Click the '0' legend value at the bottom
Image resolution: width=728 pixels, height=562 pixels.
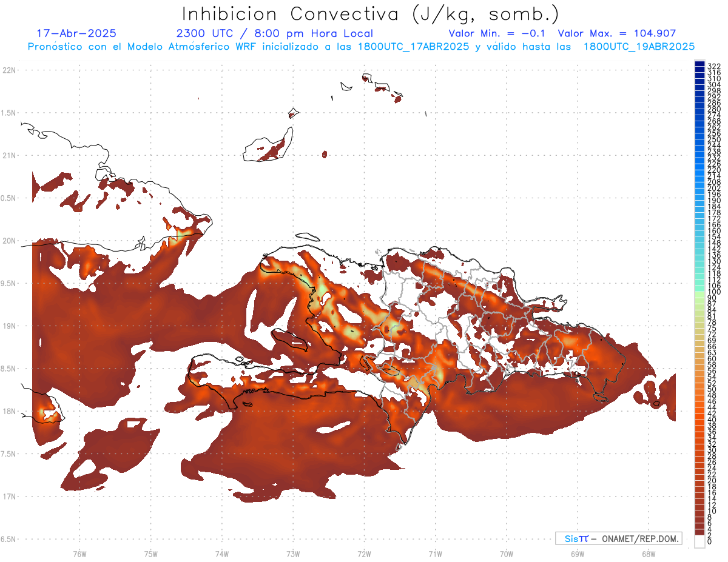(710, 541)
